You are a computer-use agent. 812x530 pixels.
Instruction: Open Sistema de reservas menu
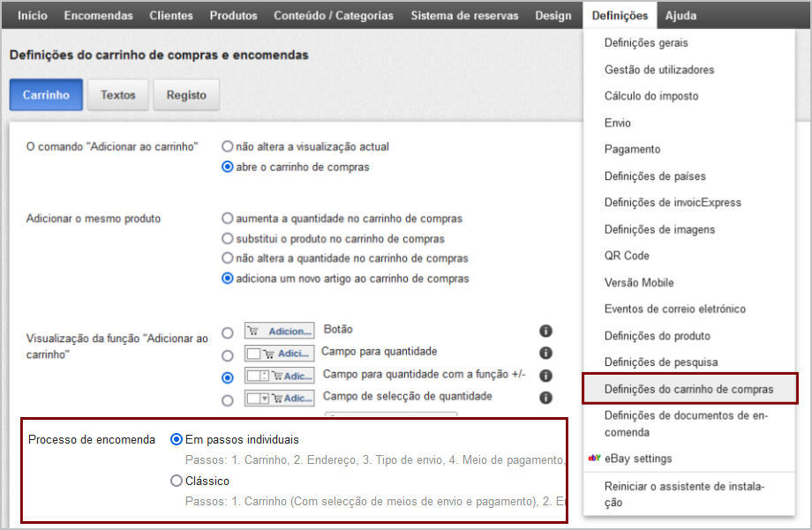click(x=464, y=16)
